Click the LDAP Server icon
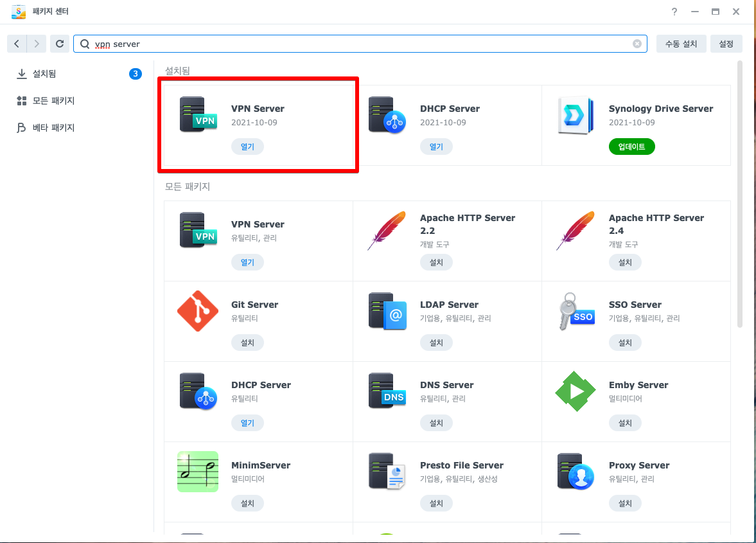This screenshot has height=543, width=756. [387, 311]
